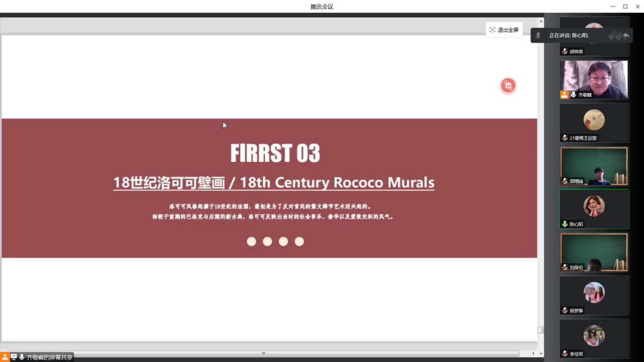The image size is (644, 362).
Task: Click the screen share icon in bottom-left label
Action: point(13,357)
